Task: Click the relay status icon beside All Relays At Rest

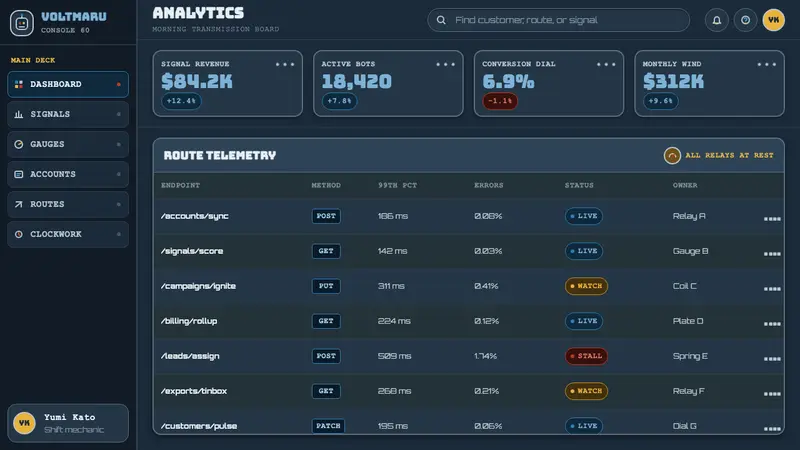Action: pos(672,155)
